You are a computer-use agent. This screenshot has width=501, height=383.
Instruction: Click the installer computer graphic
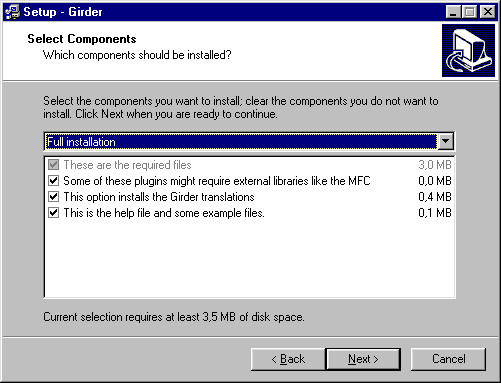(x=468, y=50)
